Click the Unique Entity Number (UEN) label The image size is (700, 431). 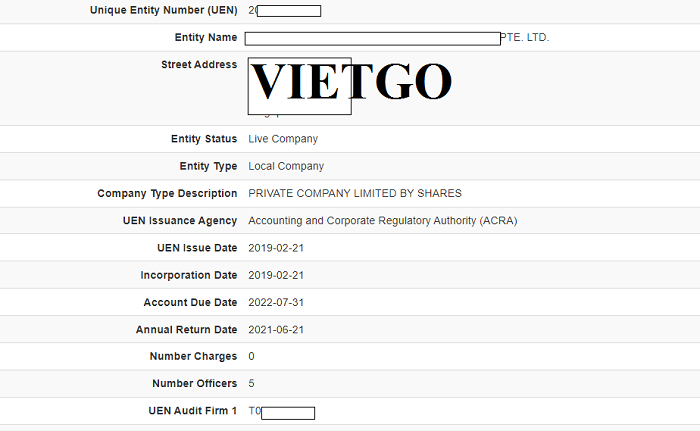163,10
